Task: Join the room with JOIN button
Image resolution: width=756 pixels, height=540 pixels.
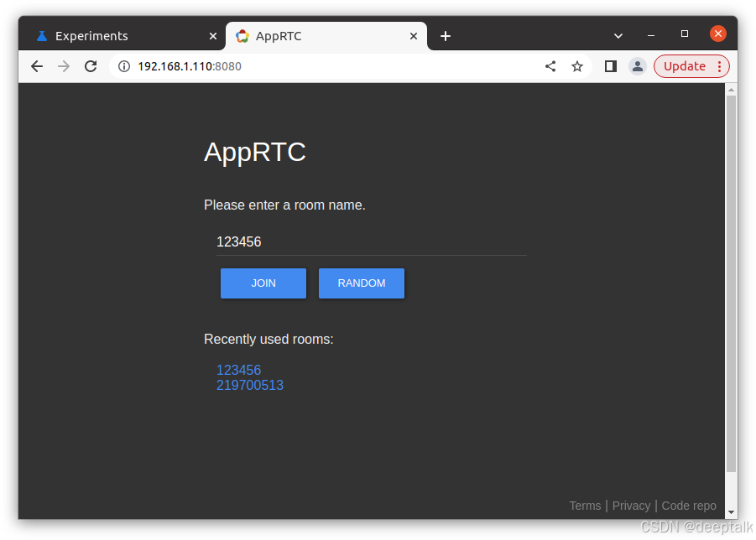Action: point(263,283)
